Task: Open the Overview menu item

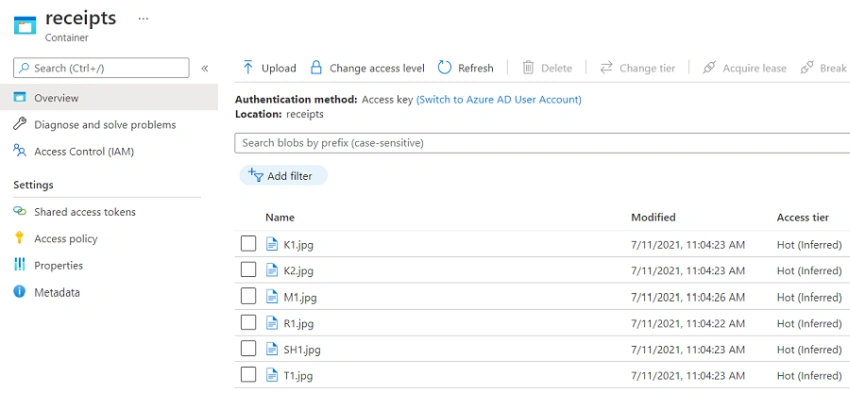Action: [109, 98]
